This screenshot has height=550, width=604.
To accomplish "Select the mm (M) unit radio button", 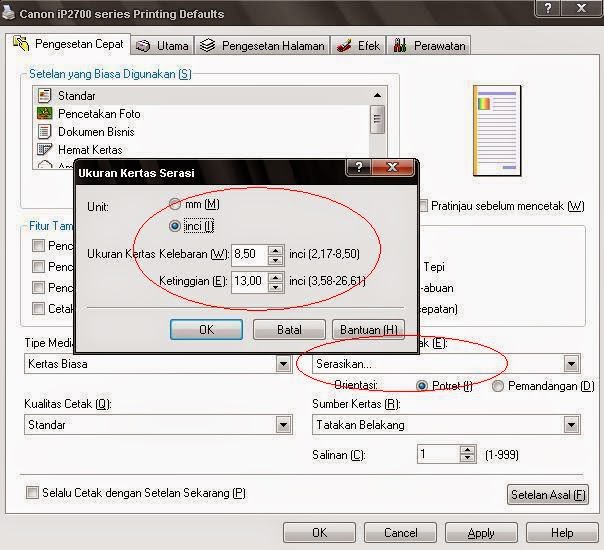I will click(x=175, y=204).
